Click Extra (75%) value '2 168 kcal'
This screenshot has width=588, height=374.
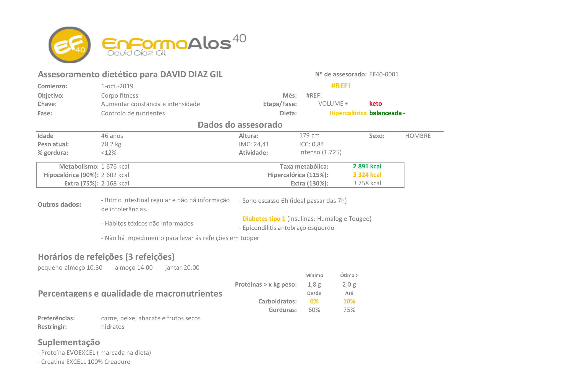point(115,183)
